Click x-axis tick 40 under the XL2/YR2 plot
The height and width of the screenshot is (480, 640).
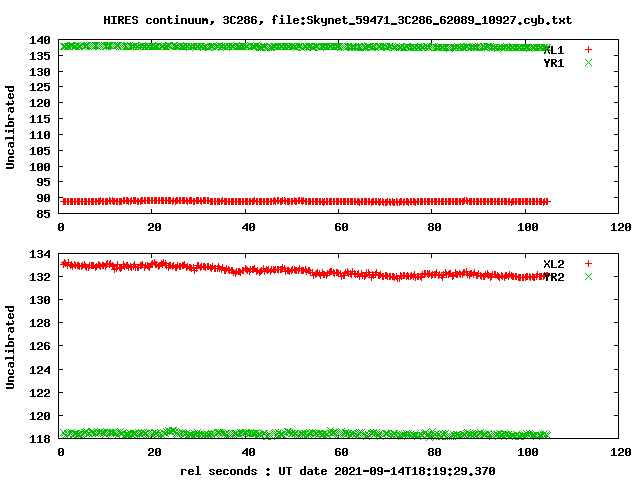pos(248,452)
